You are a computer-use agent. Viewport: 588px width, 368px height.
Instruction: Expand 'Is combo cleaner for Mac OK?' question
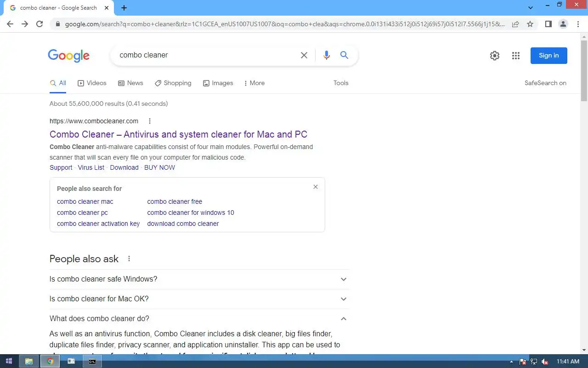tap(199, 299)
